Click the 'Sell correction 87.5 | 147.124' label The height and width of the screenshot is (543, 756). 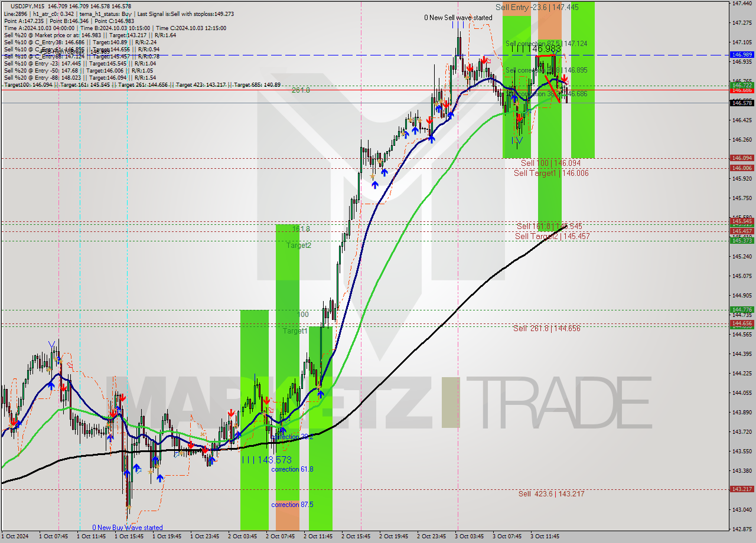pyautogui.click(x=546, y=44)
